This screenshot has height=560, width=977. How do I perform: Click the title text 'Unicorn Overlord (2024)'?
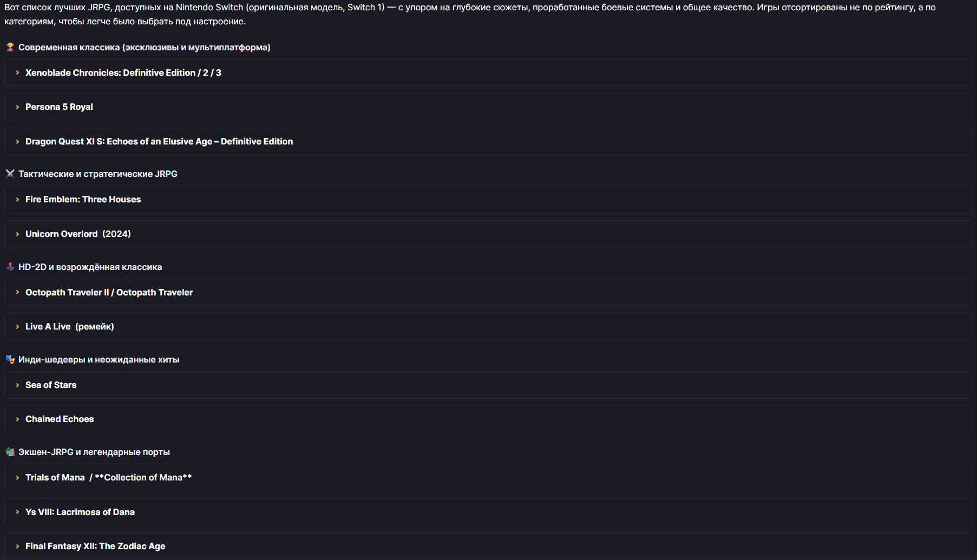click(78, 234)
